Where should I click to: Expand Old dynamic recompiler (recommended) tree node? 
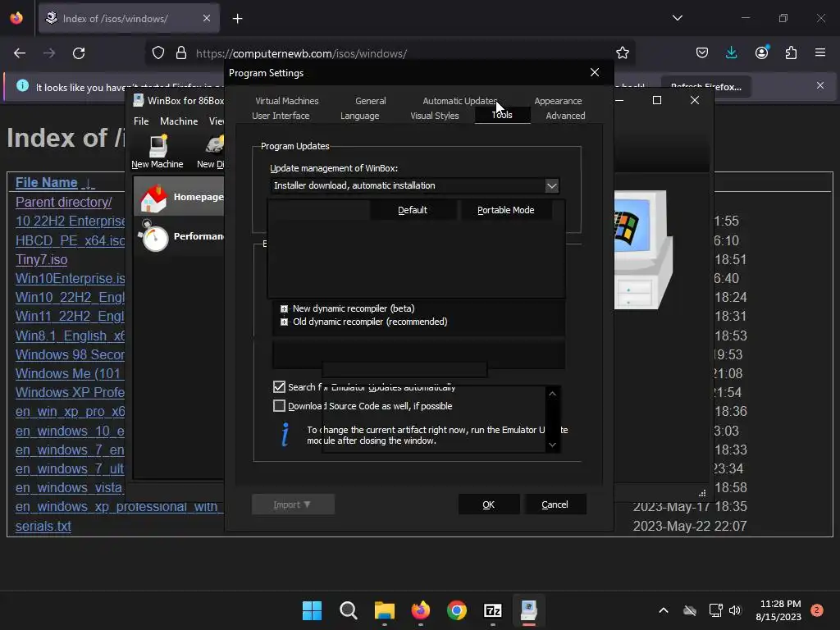[x=284, y=322]
